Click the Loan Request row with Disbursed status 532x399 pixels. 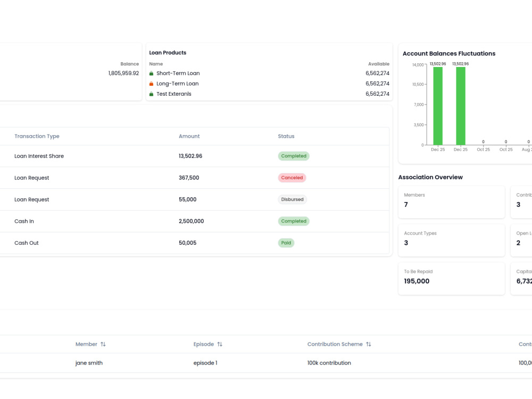pos(194,199)
